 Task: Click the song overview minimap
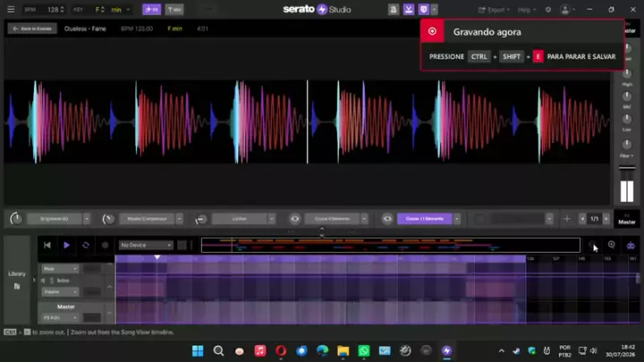click(391, 245)
